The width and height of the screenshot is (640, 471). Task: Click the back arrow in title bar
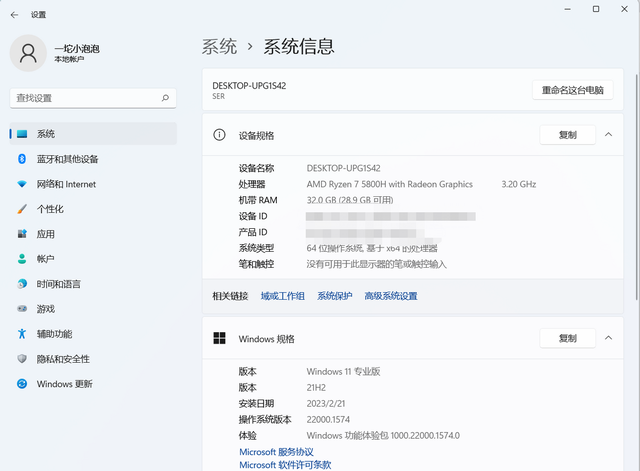[x=12, y=15]
